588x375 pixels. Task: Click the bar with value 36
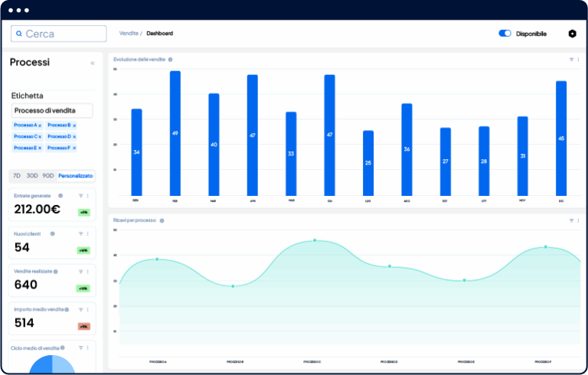point(407,150)
